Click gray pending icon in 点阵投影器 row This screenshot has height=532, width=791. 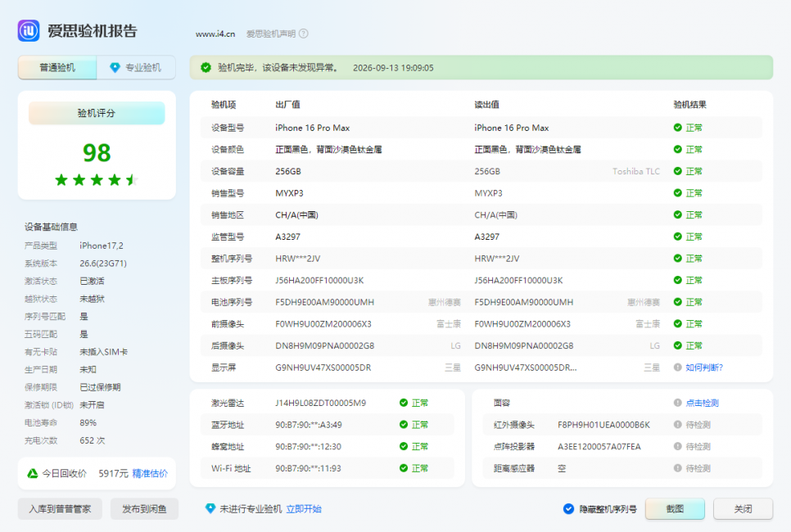coord(678,446)
